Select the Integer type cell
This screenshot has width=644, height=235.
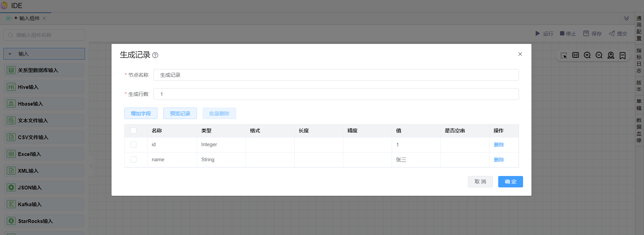point(221,144)
